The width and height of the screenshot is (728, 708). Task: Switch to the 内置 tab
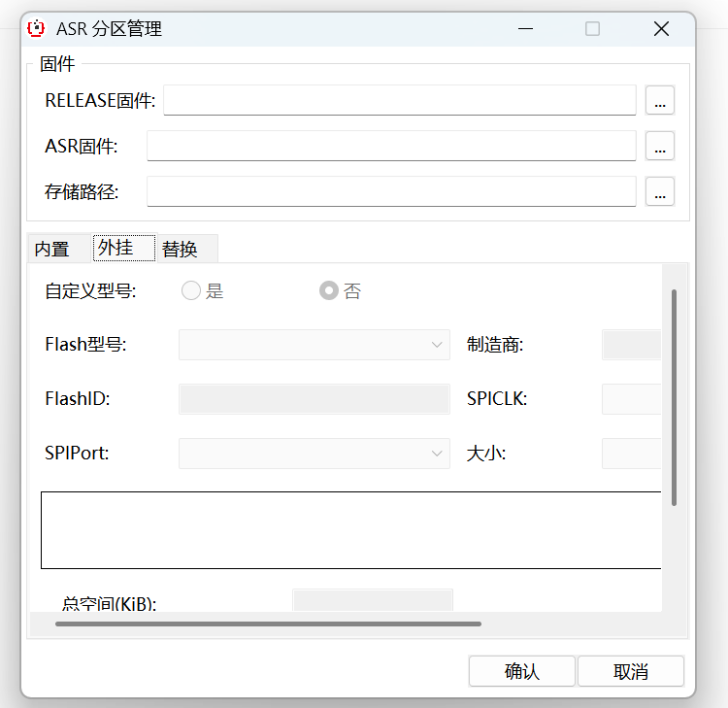(52, 249)
